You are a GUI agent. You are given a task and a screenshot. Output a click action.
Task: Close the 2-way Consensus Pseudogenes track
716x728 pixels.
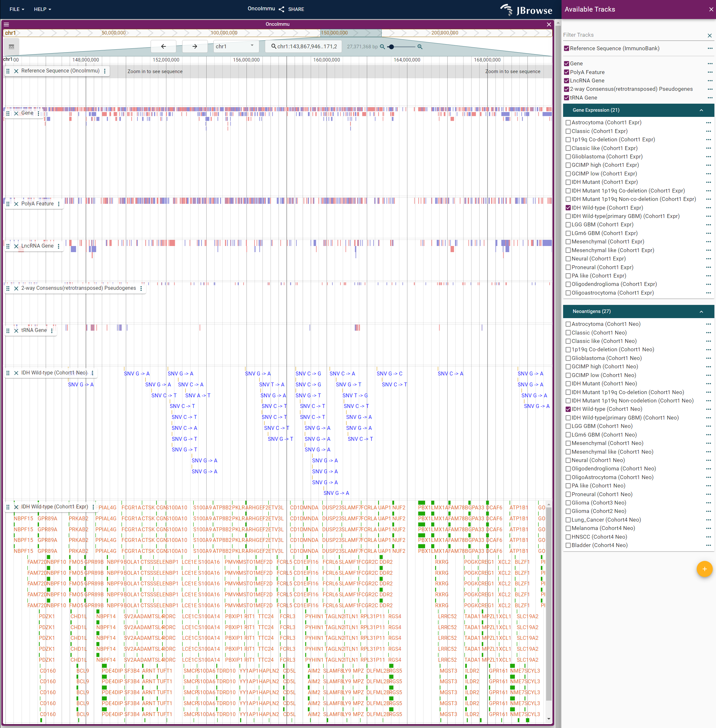coord(16,288)
